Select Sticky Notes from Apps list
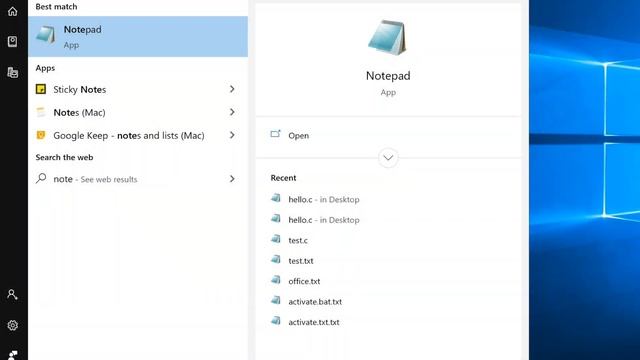This screenshot has height=360, width=640. pyautogui.click(x=138, y=89)
